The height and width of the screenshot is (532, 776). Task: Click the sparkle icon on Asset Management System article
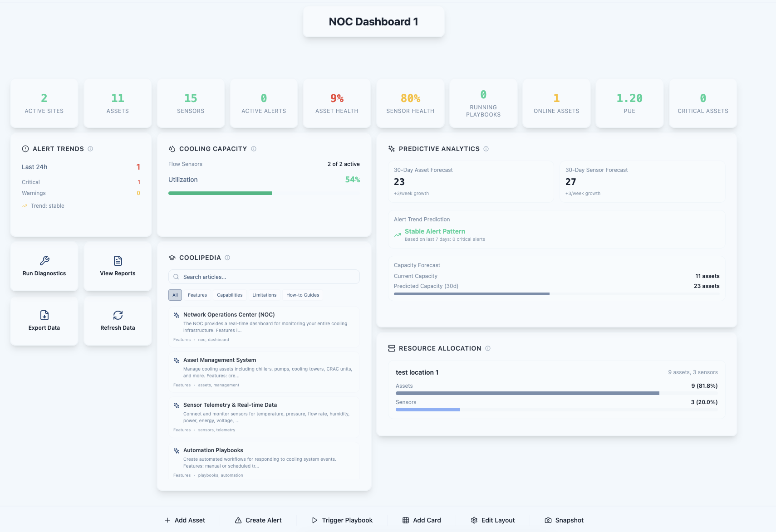[x=177, y=360]
